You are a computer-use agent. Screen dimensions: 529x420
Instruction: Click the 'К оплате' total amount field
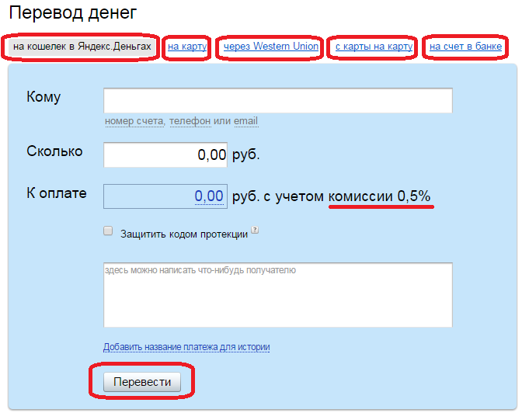tap(165, 196)
